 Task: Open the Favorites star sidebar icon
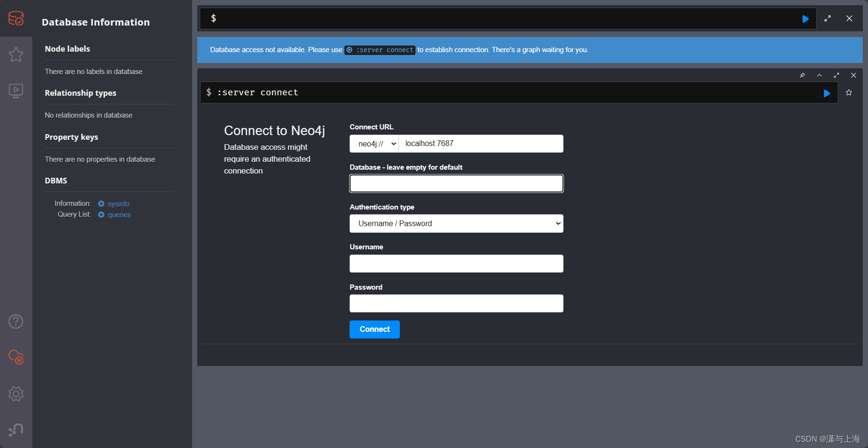pos(16,55)
